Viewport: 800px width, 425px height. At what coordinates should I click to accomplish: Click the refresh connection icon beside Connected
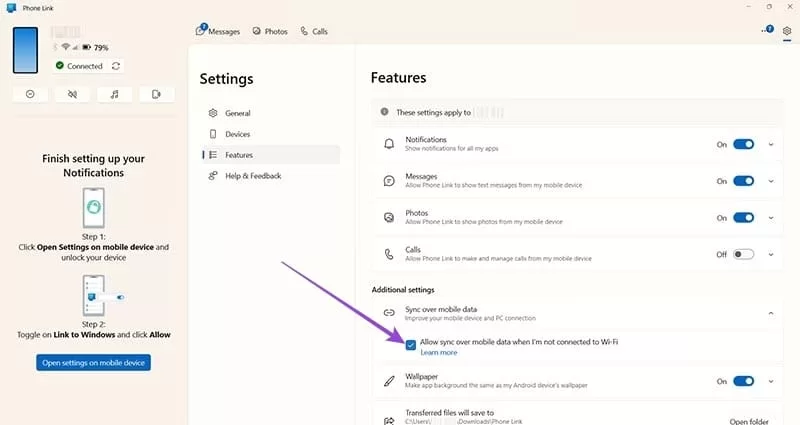[x=117, y=66]
